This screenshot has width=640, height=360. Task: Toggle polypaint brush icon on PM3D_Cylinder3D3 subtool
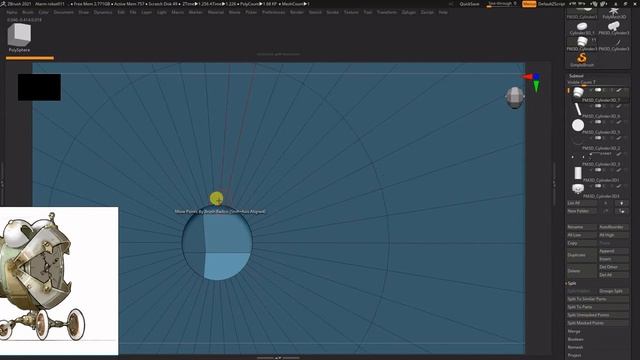pos(619,186)
